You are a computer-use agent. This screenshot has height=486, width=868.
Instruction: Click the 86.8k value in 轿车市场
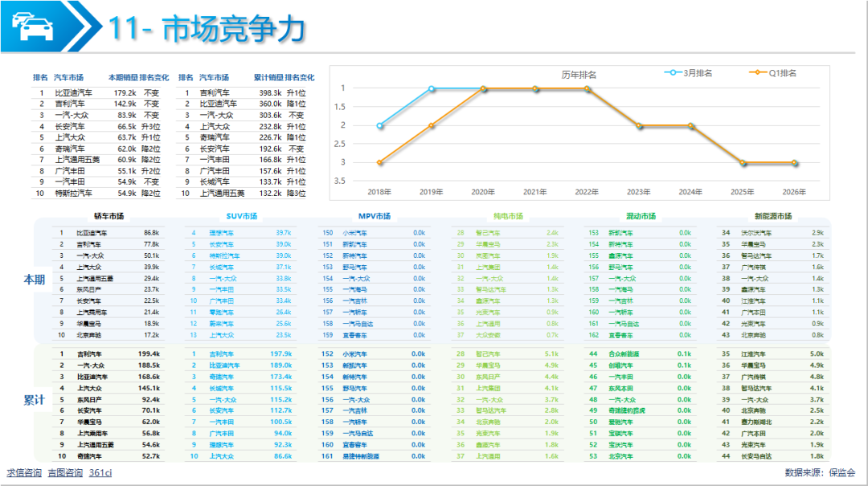coord(151,233)
